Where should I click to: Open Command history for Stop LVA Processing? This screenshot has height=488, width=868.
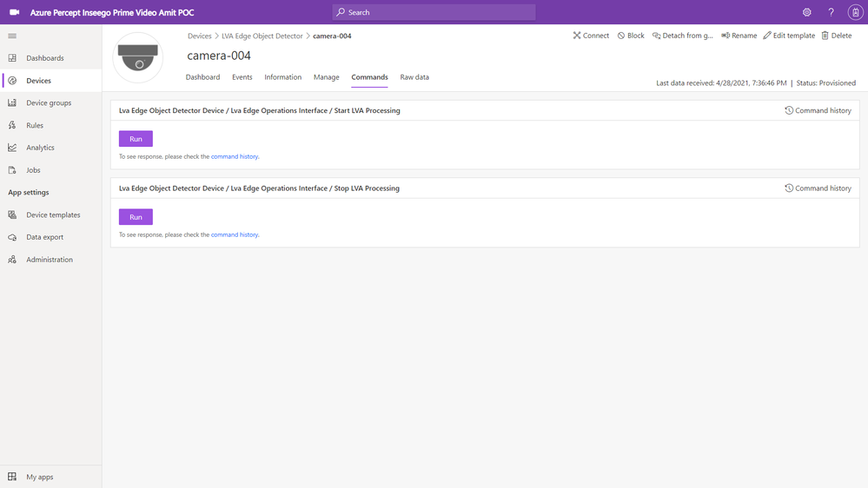818,188
